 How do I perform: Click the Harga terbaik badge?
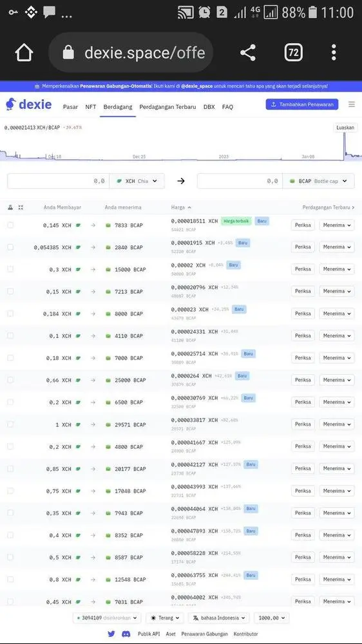point(236,221)
